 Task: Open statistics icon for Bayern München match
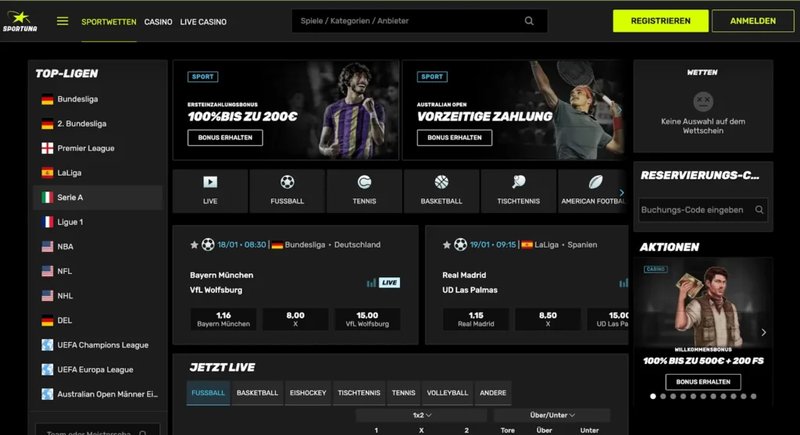(371, 283)
